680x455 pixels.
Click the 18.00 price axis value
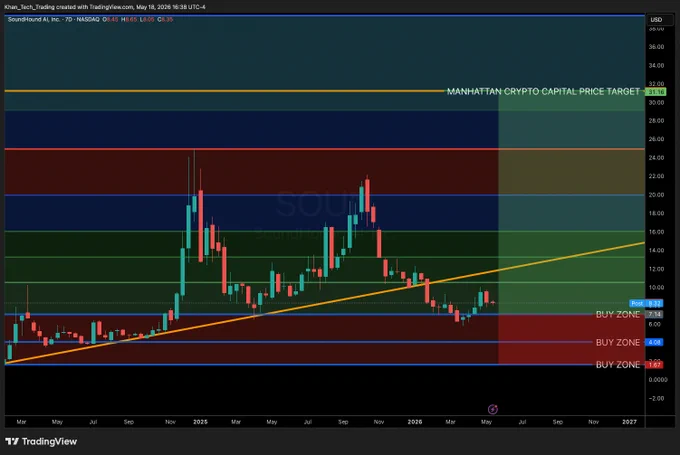point(656,213)
